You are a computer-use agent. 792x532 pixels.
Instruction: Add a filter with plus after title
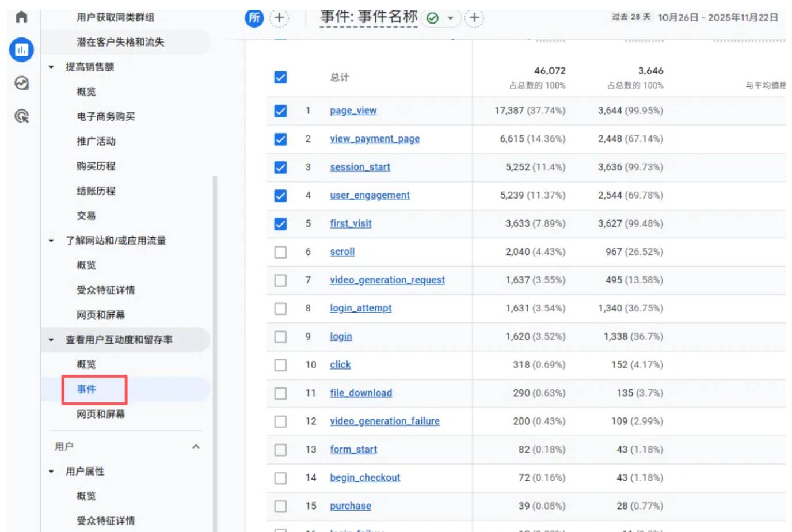(474, 18)
